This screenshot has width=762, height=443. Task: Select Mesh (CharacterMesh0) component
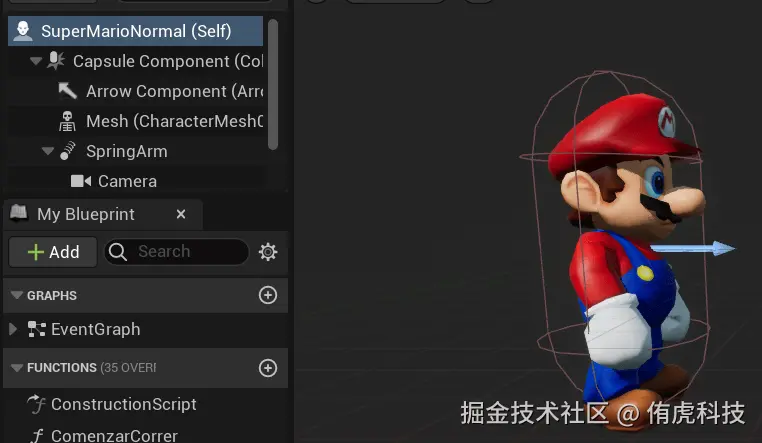(x=136, y=121)
